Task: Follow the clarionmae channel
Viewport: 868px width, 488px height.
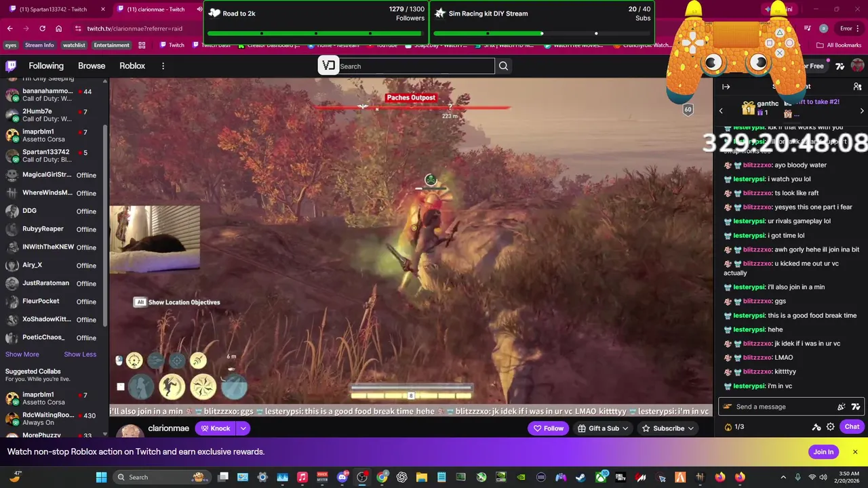Action: (548, 428)
